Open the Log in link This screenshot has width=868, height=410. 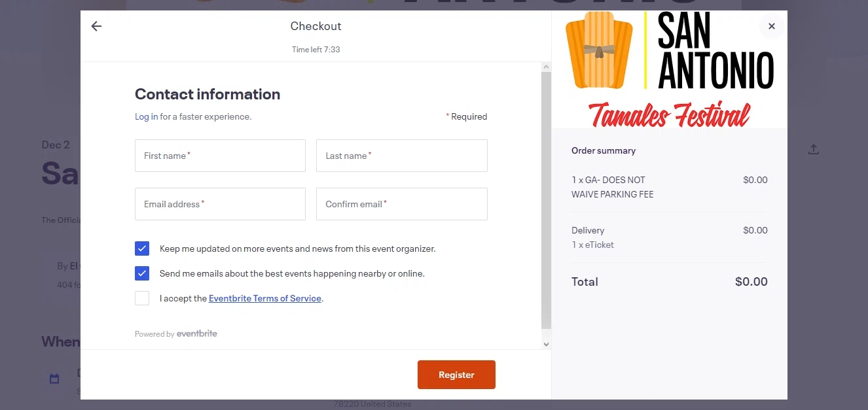(146, 116)
